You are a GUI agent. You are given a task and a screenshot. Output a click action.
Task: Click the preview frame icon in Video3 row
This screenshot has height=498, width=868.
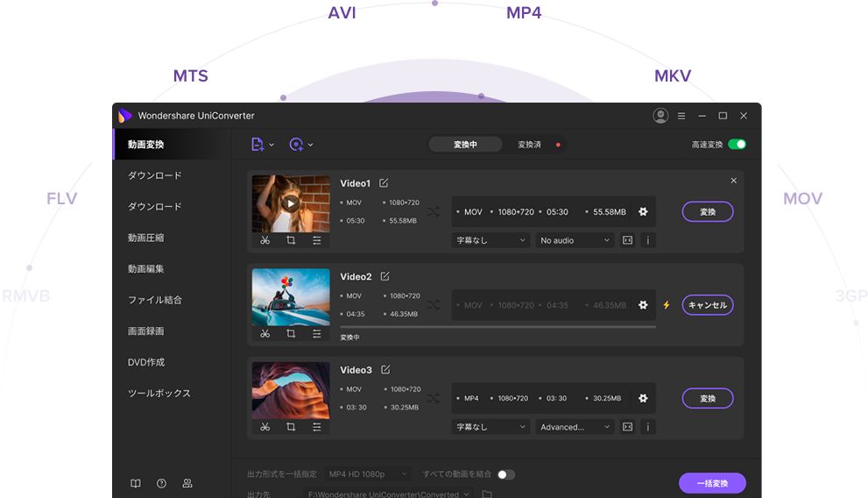point(627,427)
